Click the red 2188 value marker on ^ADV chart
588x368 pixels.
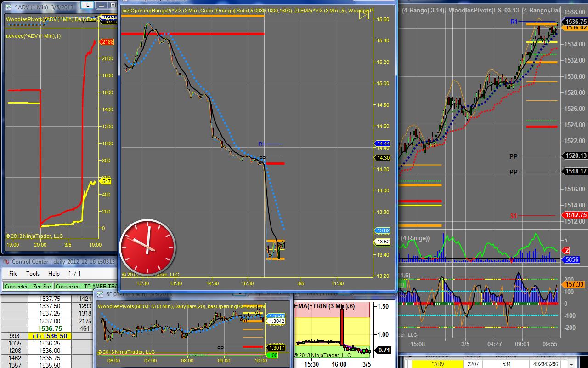coord(107,42)
